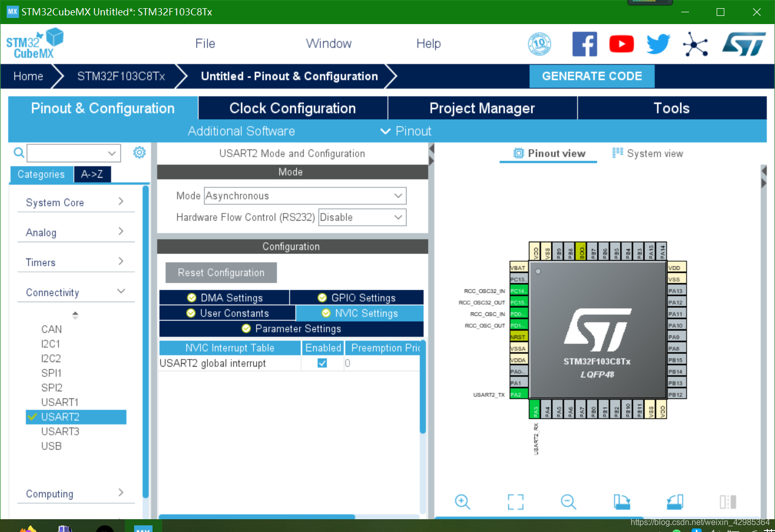Expand the Pinout dropdown in the blue bar
Image resolution: width=775 pixels, height=532 pixels.
coord(406,131)
